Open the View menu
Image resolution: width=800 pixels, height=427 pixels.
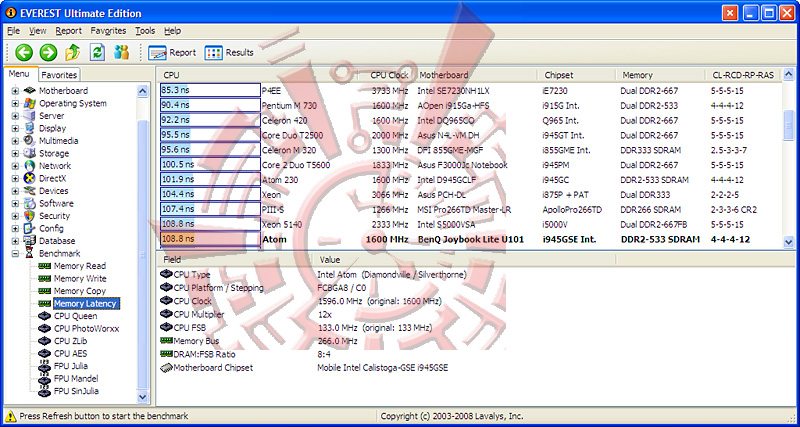pyautogui.click(x=38, y=31)
